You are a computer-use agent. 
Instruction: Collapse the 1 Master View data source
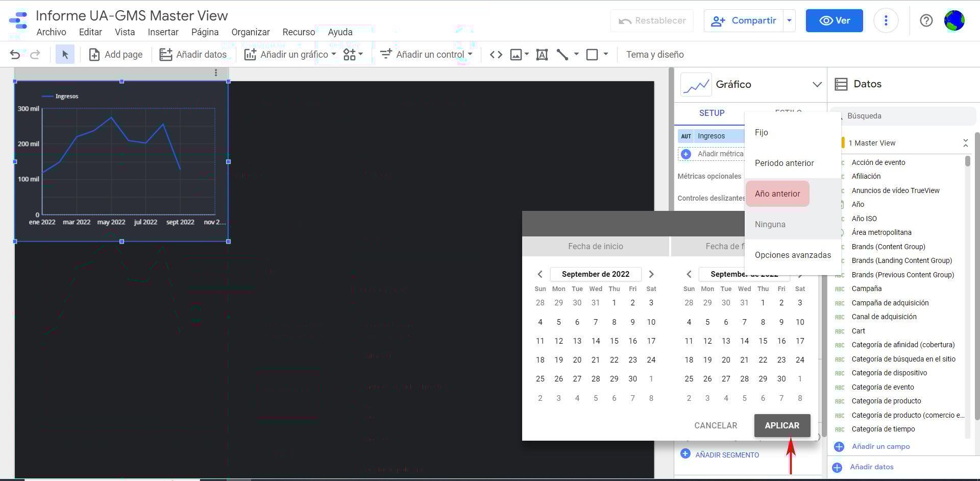(965, 143)
